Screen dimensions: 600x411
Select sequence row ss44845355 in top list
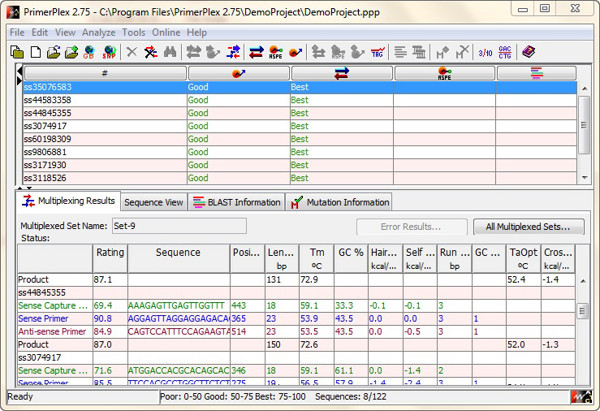(300, 113)
